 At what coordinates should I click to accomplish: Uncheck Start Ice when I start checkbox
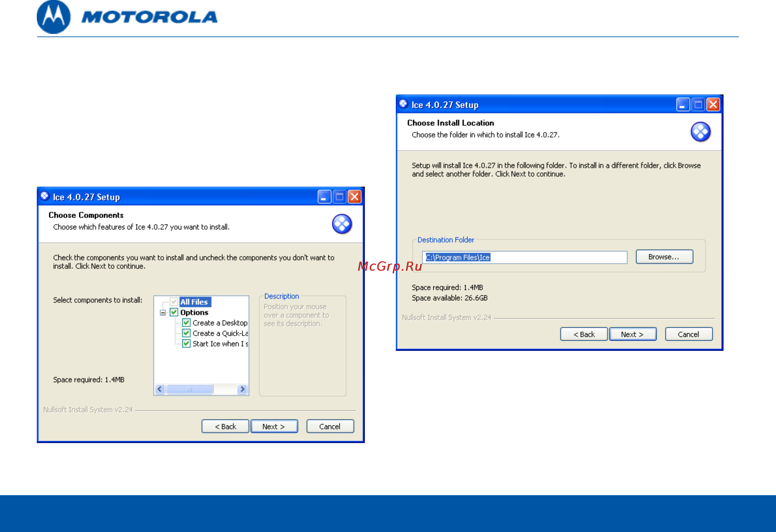[x=186, y=343]
